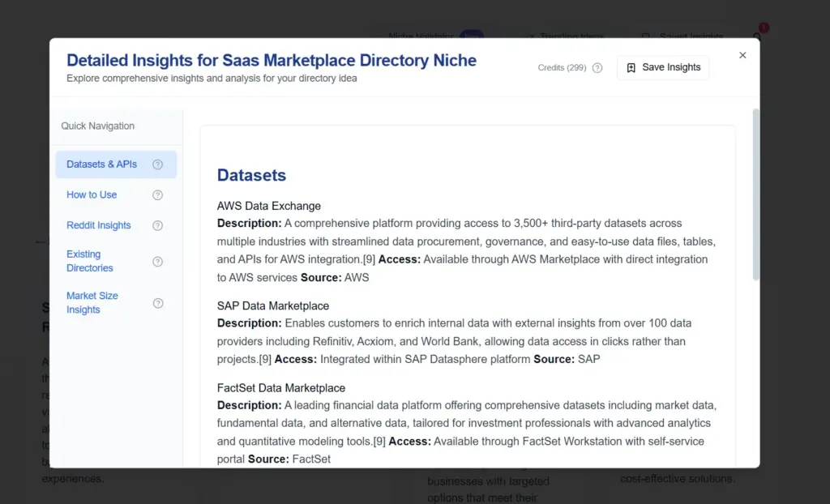The image size is (830, 504).
Task: Click the bookmark icon on Save Insights button
Action: [633, 67]
